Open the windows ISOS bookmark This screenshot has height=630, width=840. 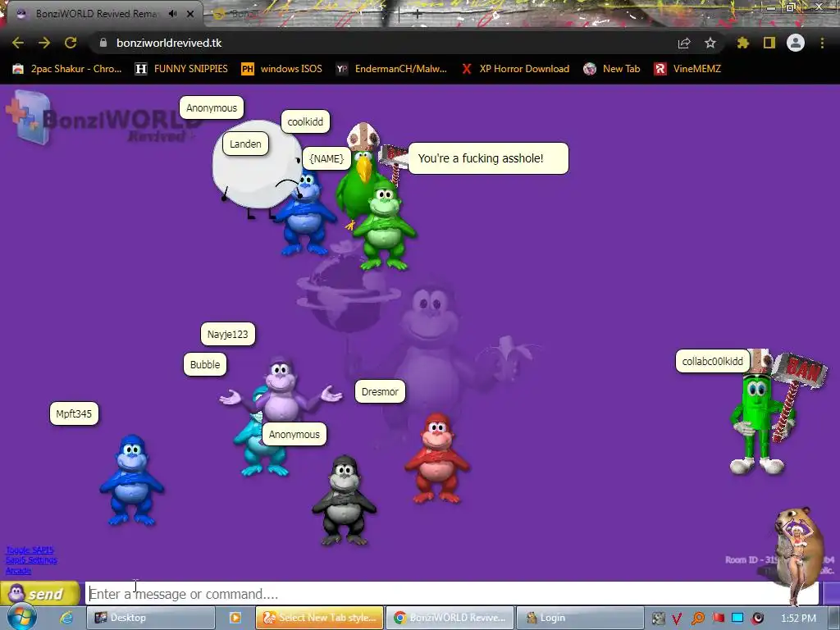[x=282, y=69]
